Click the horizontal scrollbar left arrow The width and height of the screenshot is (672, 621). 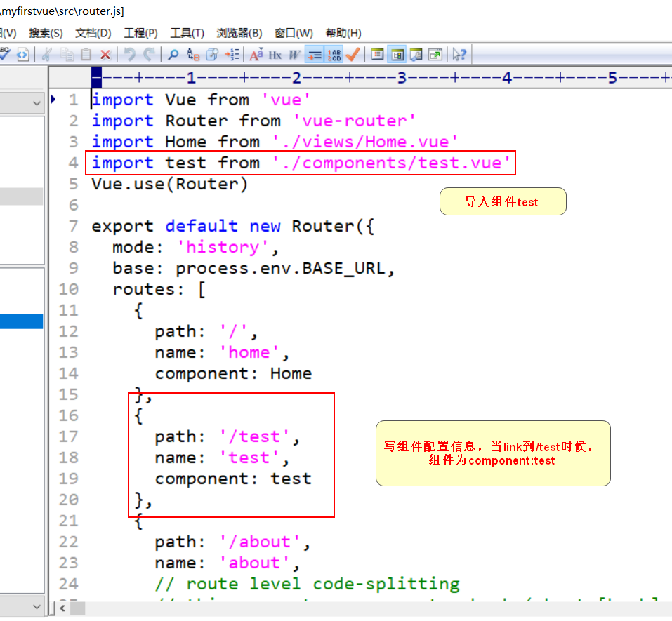click(62, 608)
